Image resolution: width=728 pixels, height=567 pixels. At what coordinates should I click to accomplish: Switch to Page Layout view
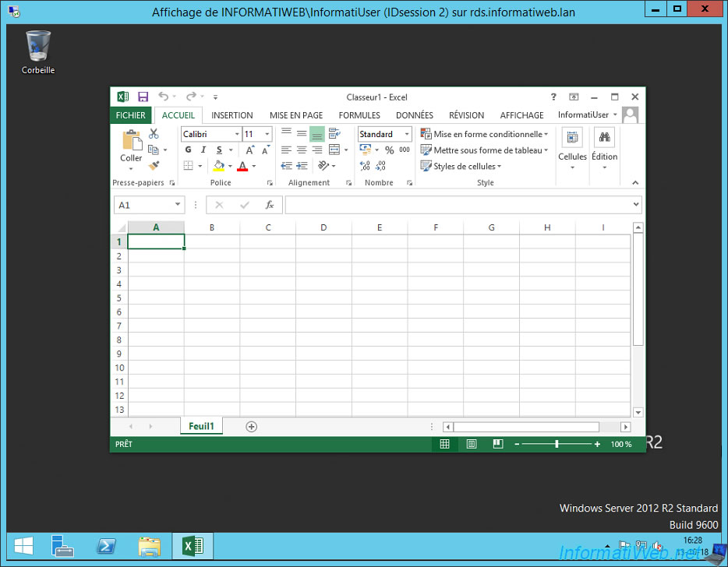(x=472, y=444)
